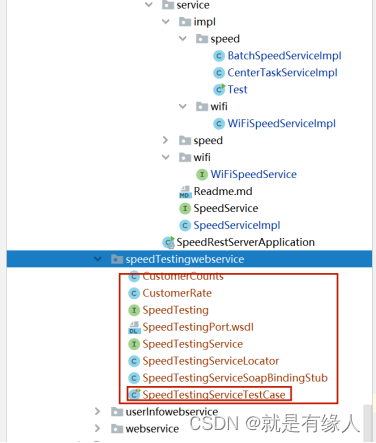Image resolution: width=376 pixels, height=443 pixels.
Task: Select the userInfowebservice package
Action: (x=172, y=412)
